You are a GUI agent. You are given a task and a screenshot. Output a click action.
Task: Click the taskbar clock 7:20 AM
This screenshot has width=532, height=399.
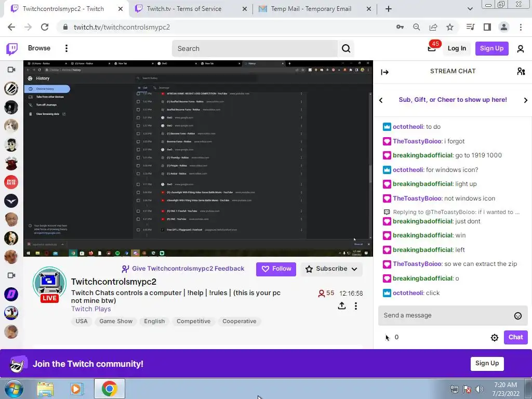[x=506, y=385]
